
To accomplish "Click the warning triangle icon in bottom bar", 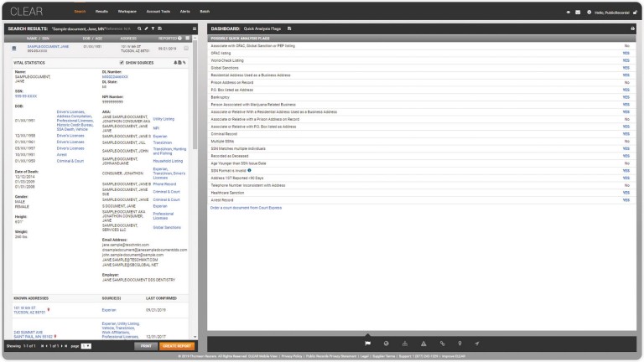I will (x=424, y=344).
